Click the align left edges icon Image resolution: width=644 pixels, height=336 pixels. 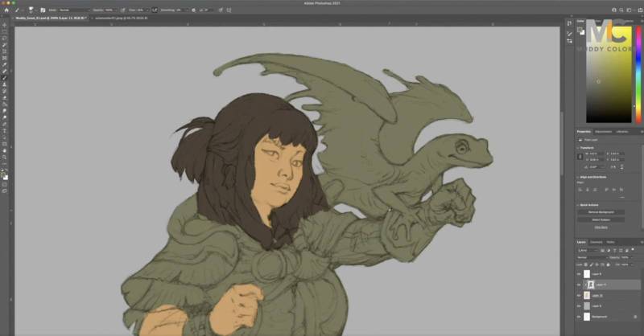pyautogui.click(x=580, y=190)
